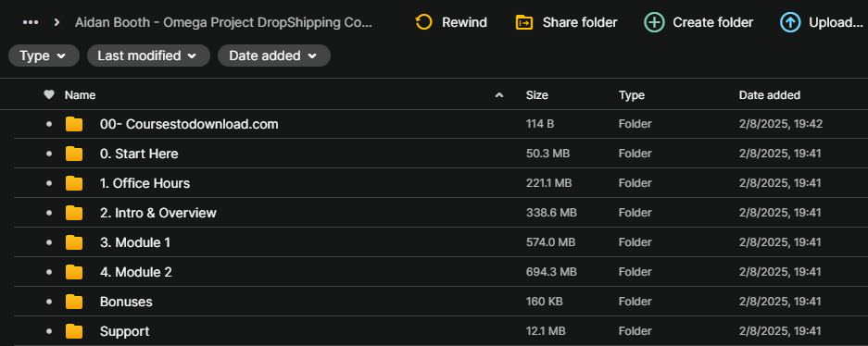Click the 221.1 MB size value

click(549, 183)
